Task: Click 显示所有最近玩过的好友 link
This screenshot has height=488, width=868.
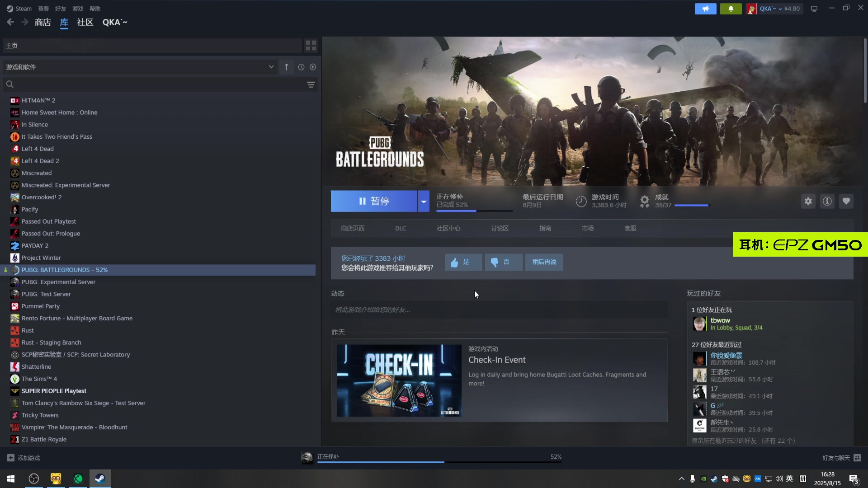Action: (x=743, y=441)
